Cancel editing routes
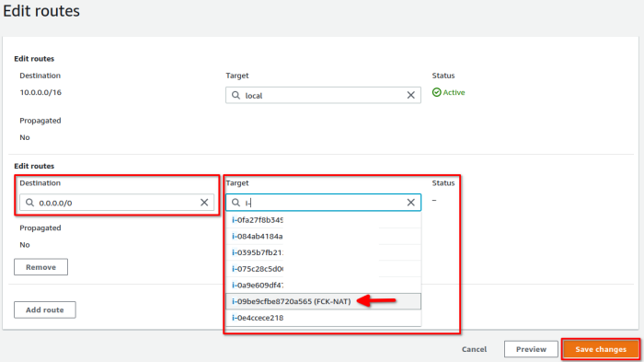 click(474, 349)
